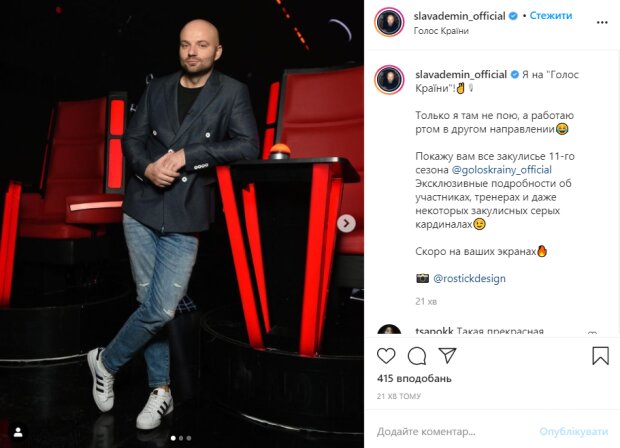Follow the account via Стежити
The height and width of the screenshot is (448, 620).
(x=551, y=15)
